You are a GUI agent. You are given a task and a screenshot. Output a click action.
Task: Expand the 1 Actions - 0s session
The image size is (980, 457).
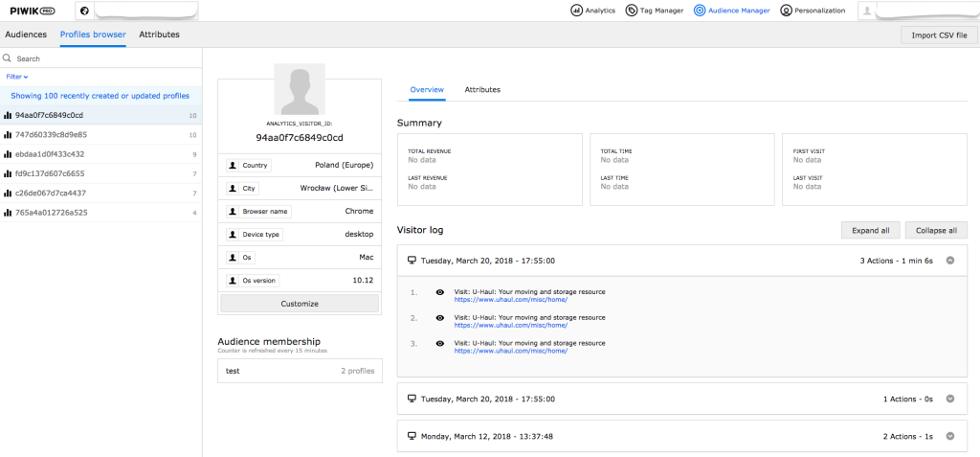click(950, 399)
